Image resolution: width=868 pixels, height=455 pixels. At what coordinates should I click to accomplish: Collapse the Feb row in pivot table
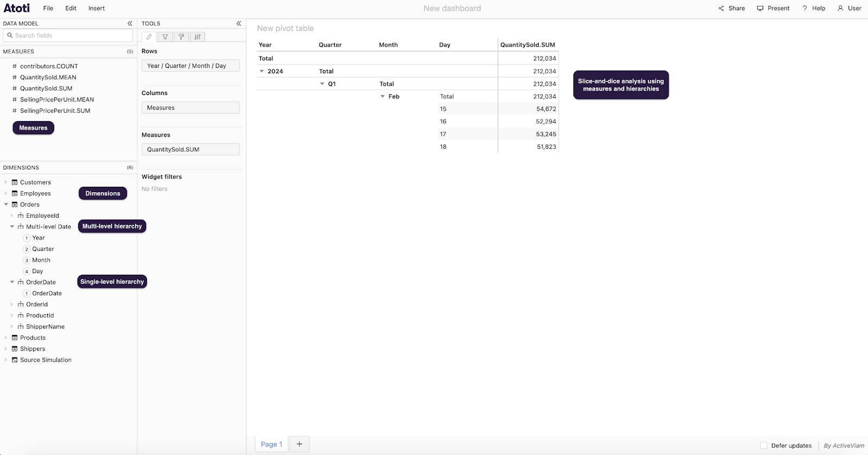[382, 97]
